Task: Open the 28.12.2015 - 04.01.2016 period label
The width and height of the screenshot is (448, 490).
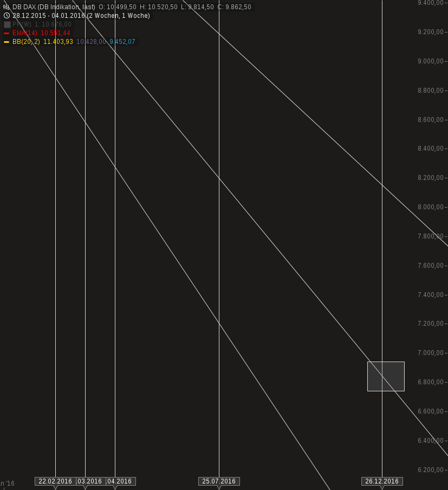Action: pos(81,16)
